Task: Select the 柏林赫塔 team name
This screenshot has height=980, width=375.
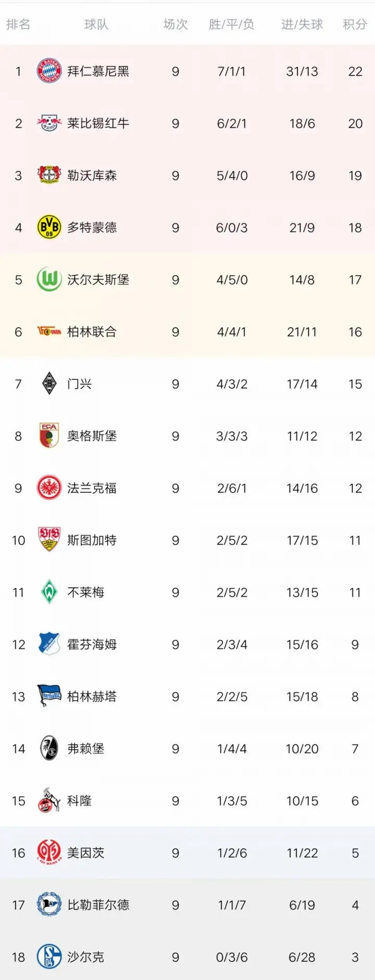Action: [x=92, y=697]
